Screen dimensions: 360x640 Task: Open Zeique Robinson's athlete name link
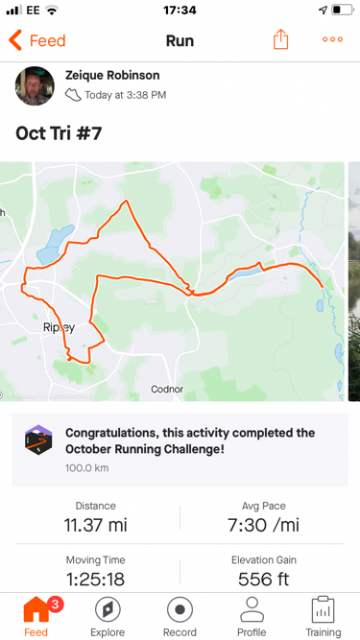click(x=112, y=75)
